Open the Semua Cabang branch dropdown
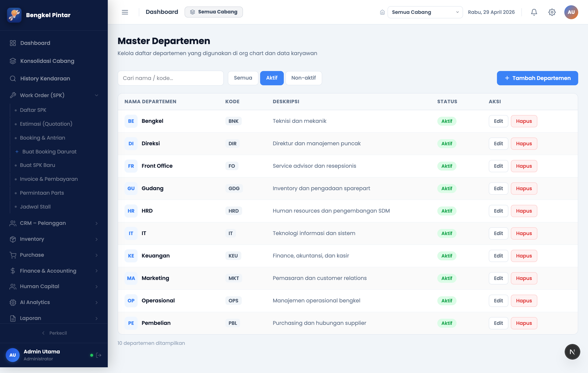This screenshot has height=373, width=588. (425, 12)
